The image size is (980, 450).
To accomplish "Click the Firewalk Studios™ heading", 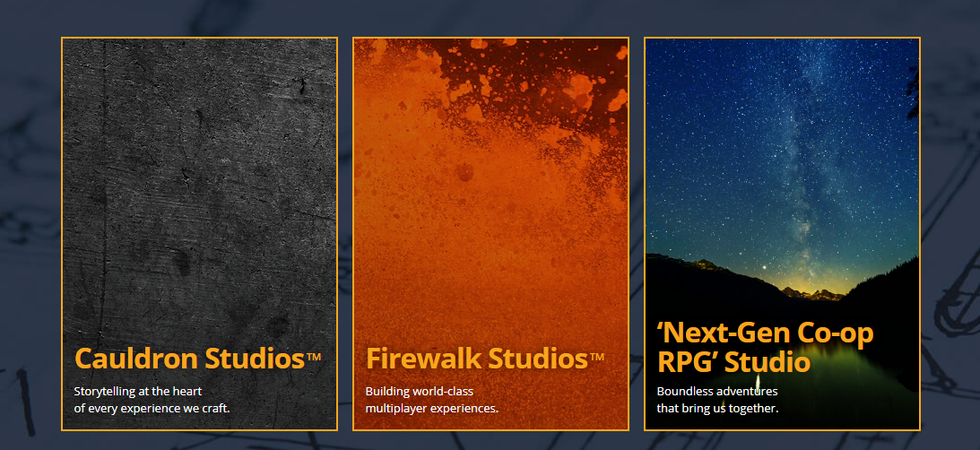I will coord(485,359).
